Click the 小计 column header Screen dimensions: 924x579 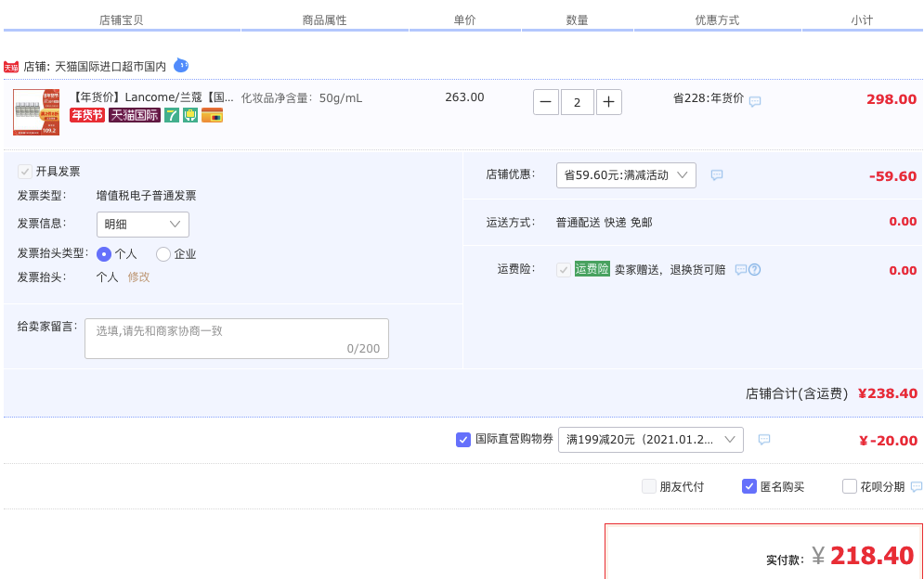862,20
